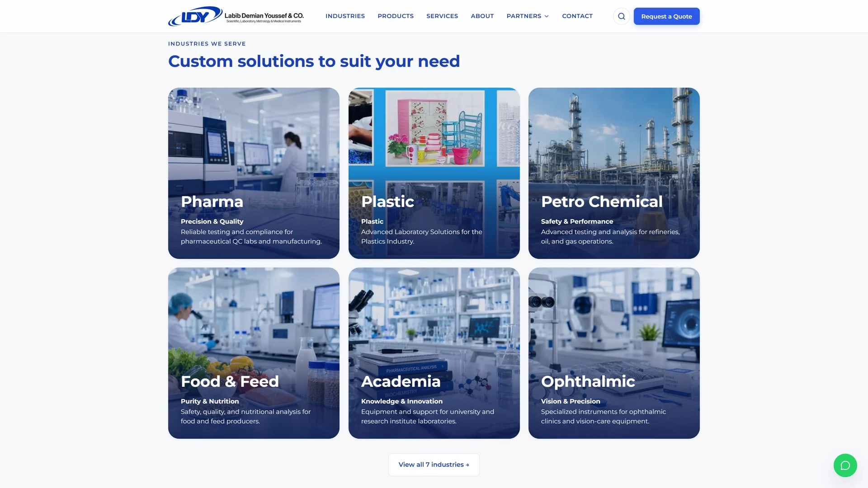Open the Plastic industry card
This screenshot has height=488, width=868.
coord(434,173)
